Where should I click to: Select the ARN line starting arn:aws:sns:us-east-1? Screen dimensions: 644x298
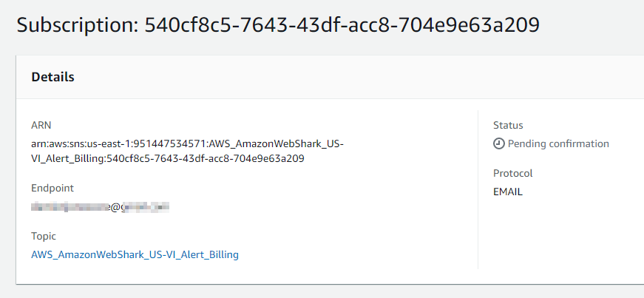click(187, 144)
